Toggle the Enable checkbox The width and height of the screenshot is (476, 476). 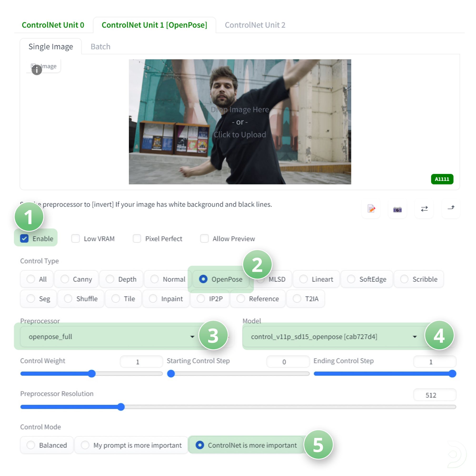click(24, 238)
